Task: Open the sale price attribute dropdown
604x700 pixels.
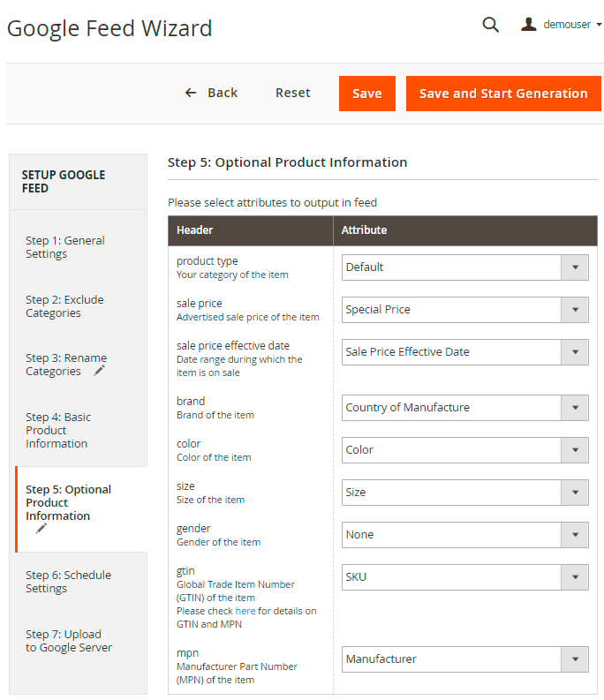Action: tap(464, 310)
